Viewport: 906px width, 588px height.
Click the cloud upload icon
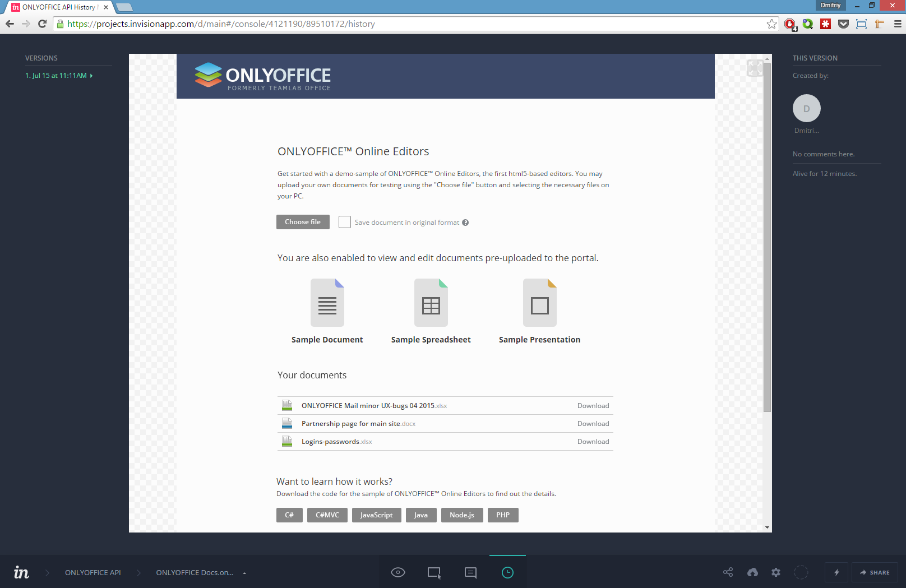click(x=752, y=572)
